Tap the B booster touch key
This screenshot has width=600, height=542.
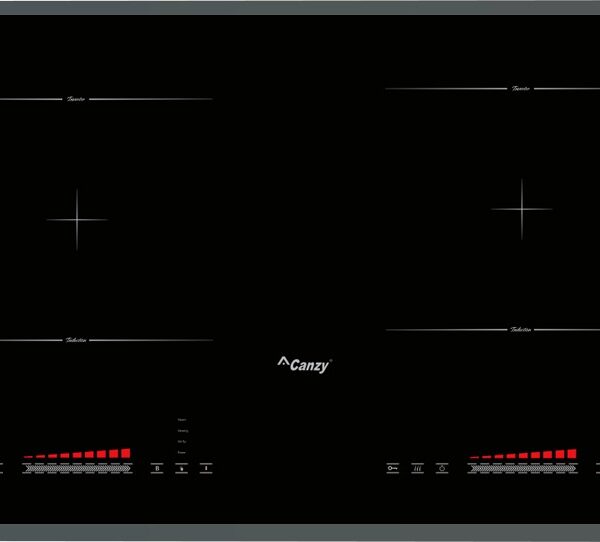pos(157,467)
